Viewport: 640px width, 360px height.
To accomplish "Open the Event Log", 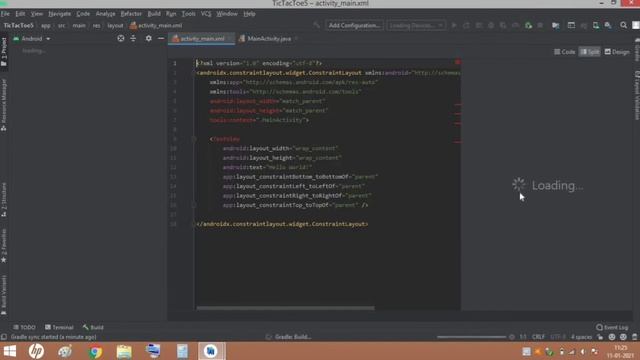I will click(x=612, y=327).
